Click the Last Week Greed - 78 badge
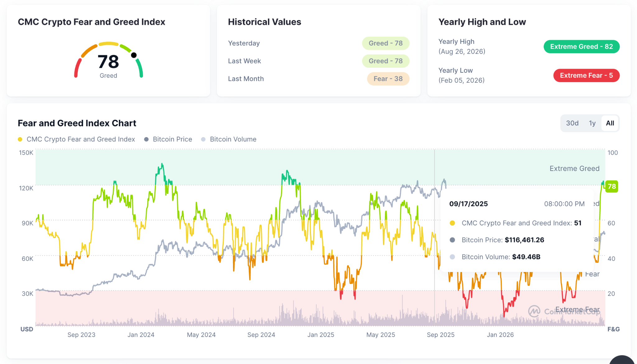This screenshot has width=637, height=364. (385, 61)
